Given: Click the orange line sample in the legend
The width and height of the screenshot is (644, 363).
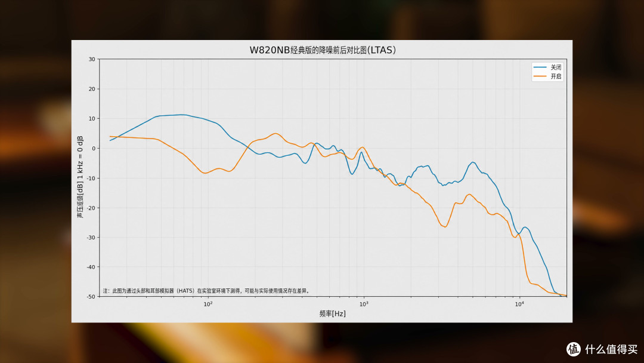Looking at the screenshot, I should [x=540, y=76].
